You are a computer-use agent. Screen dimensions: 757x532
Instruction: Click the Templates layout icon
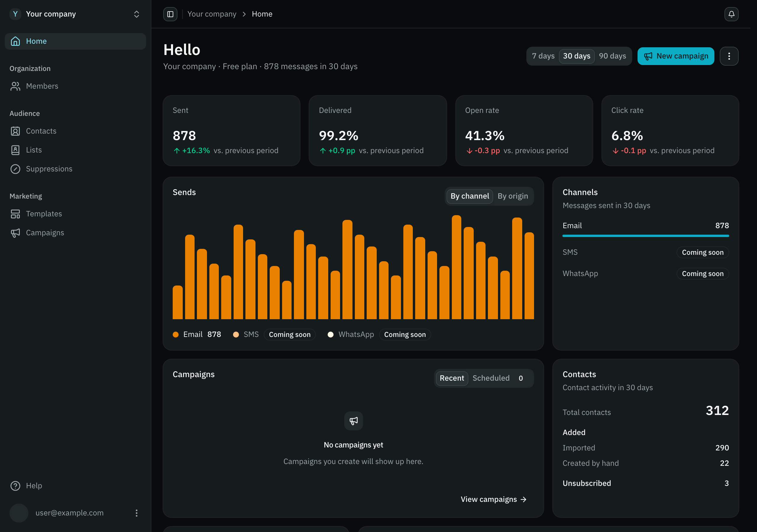pyautogui.click(x=15, y=214)
